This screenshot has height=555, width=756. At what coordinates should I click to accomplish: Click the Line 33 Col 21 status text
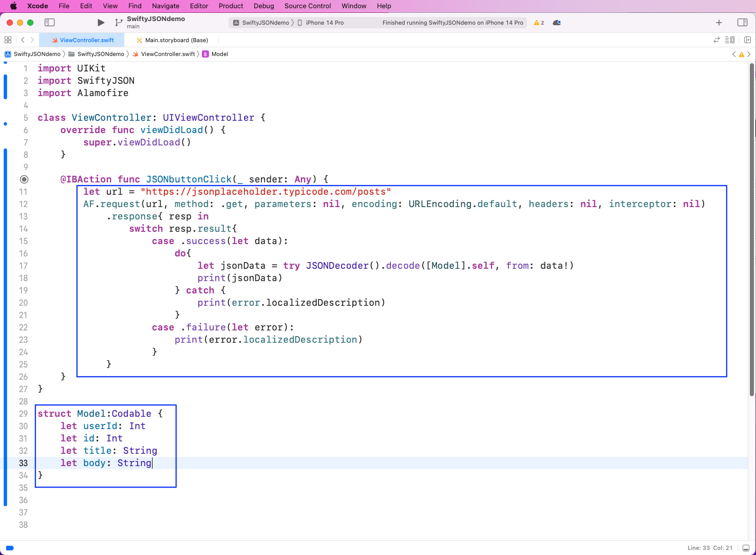pyautogui.click(x=710, y=548)
